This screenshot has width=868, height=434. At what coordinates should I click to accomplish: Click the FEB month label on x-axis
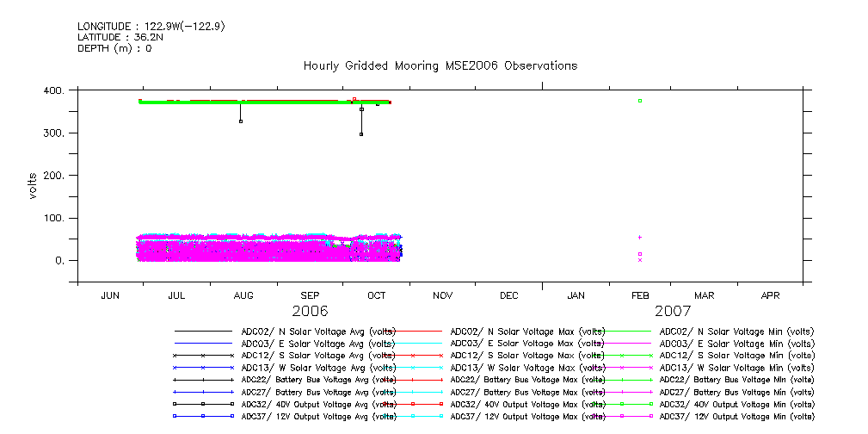click(640, 295)
